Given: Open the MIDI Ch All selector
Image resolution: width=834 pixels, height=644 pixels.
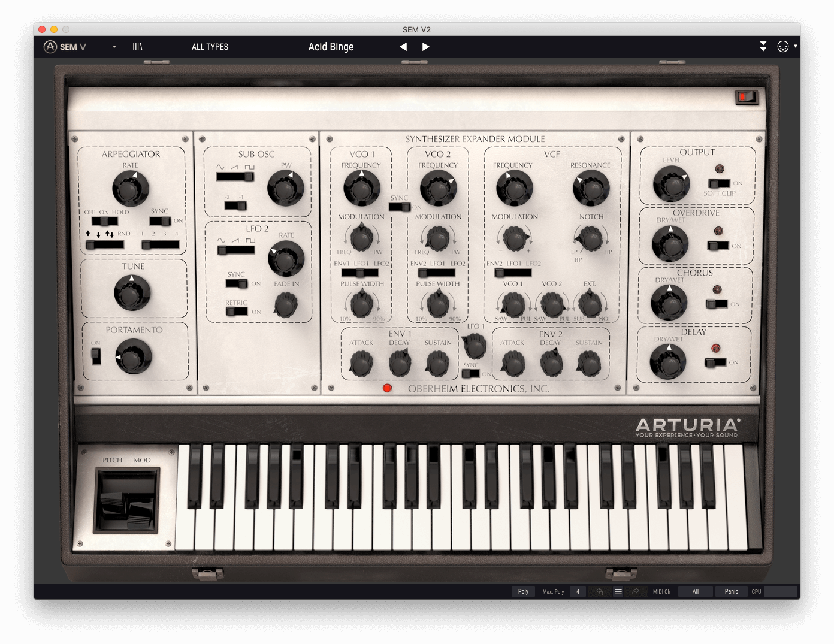Looking at the screenshot, I should tap(695, 591).
